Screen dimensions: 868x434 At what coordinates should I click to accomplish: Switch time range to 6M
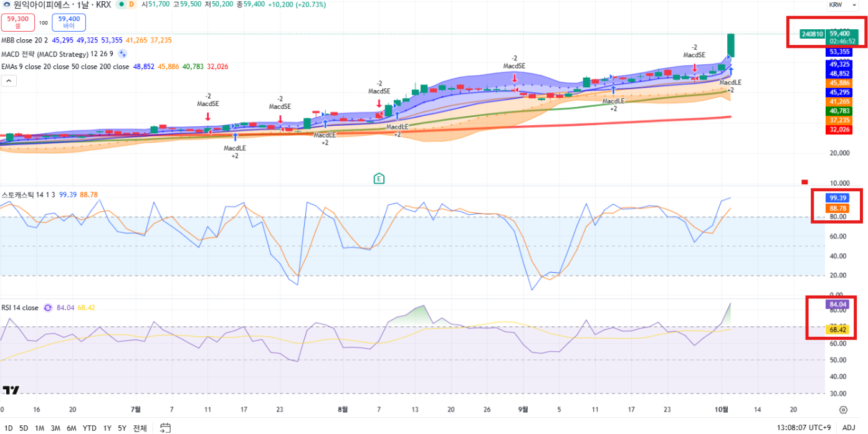click(72, 428)
